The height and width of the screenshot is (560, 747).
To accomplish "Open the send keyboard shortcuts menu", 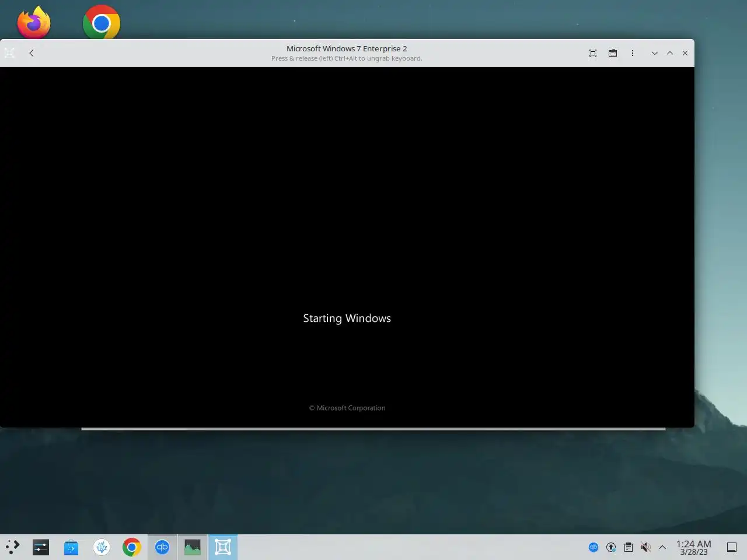I will (x=613, y=53).
